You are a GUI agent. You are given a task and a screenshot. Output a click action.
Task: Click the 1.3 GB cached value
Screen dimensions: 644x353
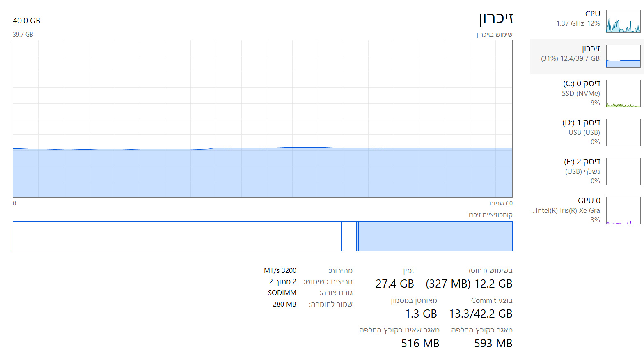pyautogui.click(x=421, y=314)
